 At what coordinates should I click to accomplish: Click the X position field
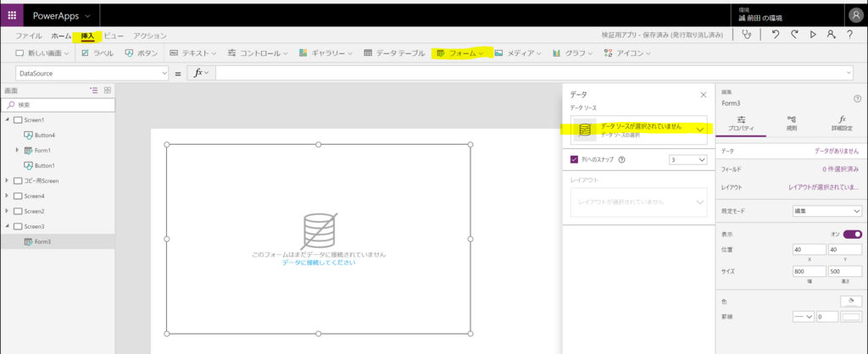click(x=810, y=250)
